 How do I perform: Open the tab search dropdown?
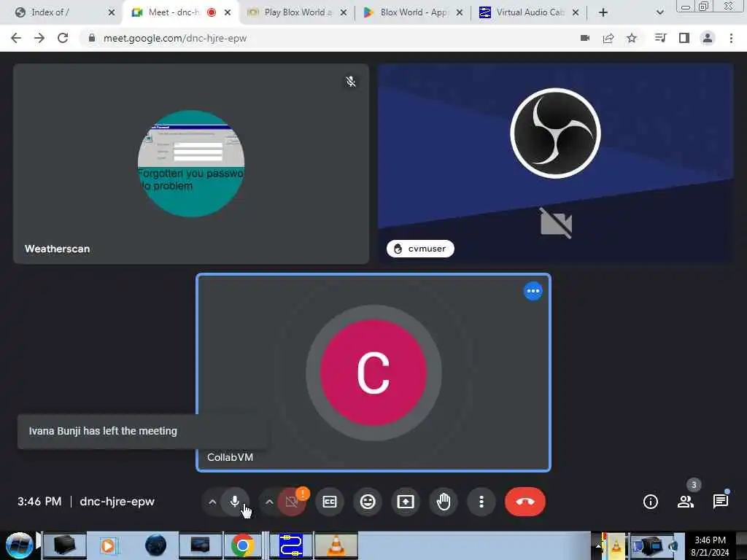[x=659, y=12]
